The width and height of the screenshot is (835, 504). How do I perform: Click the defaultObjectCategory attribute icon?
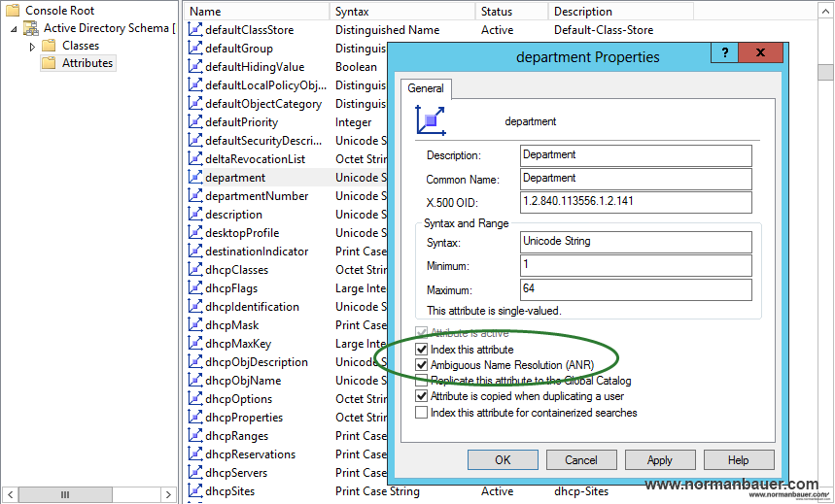195,103
